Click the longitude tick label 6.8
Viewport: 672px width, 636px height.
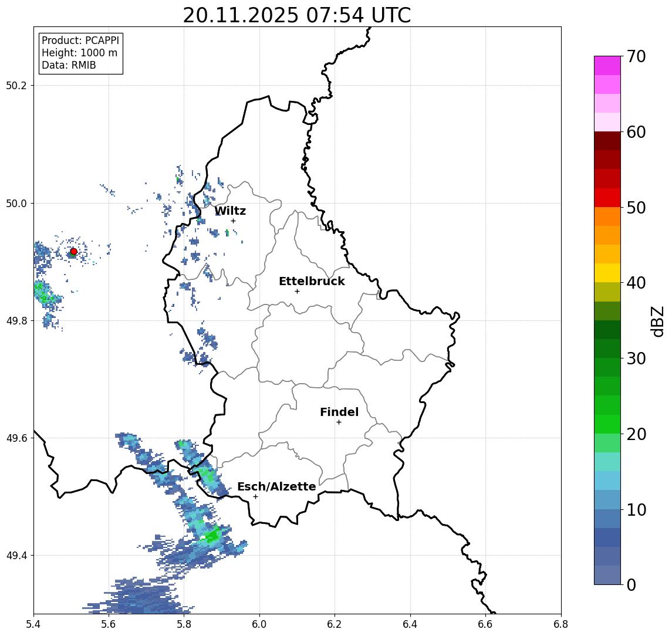(x=560, y=624)
